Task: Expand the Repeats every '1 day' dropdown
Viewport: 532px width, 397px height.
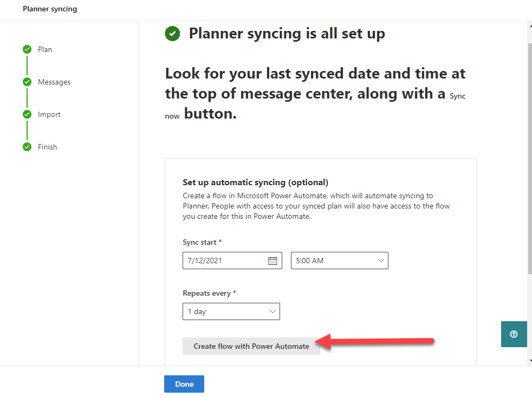Action: pos(231,311)
